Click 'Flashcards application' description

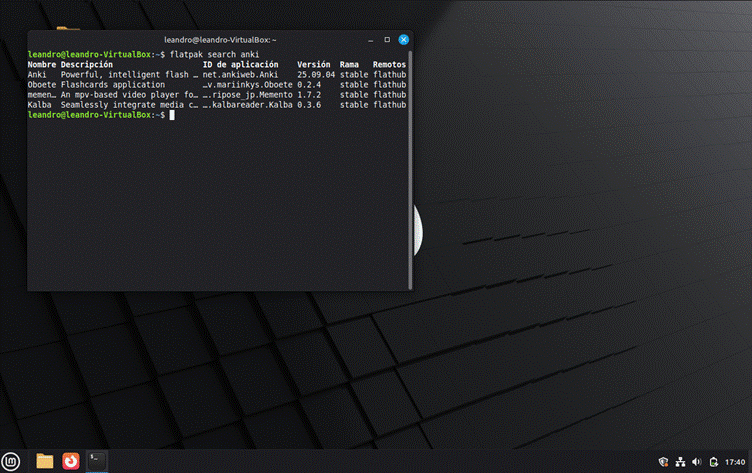click(113, 85)
